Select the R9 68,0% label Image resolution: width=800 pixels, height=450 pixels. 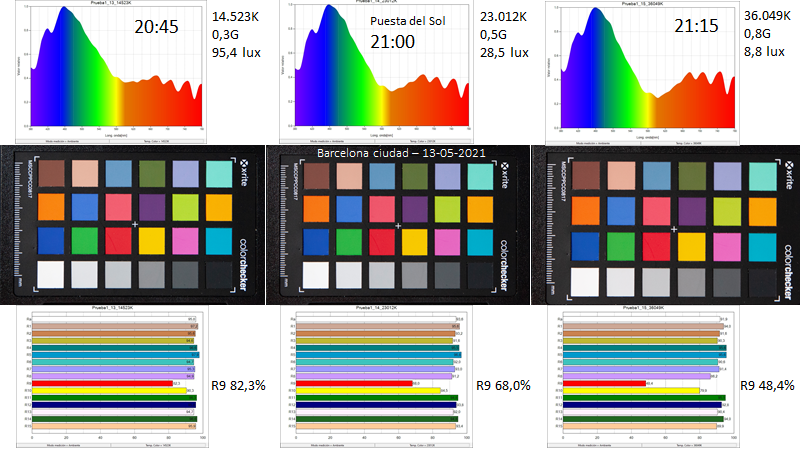pyautogui.click(x=503, y=386)
